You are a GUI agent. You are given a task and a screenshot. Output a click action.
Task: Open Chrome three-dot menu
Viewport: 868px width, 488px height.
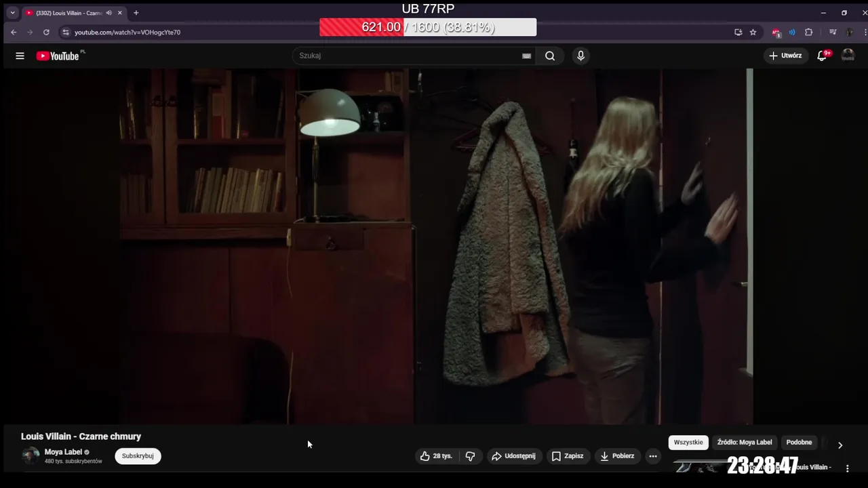pos(864,32)
